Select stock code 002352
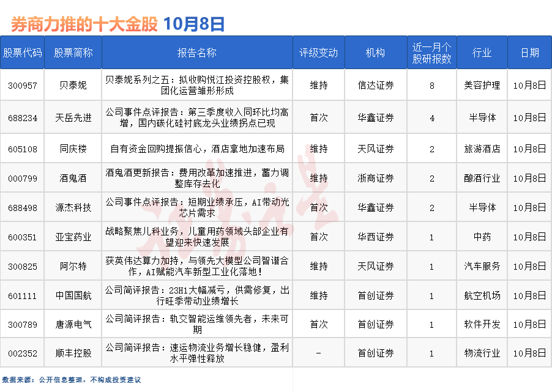The width and height of the screenshot is (552, 392). coord(23,353)
